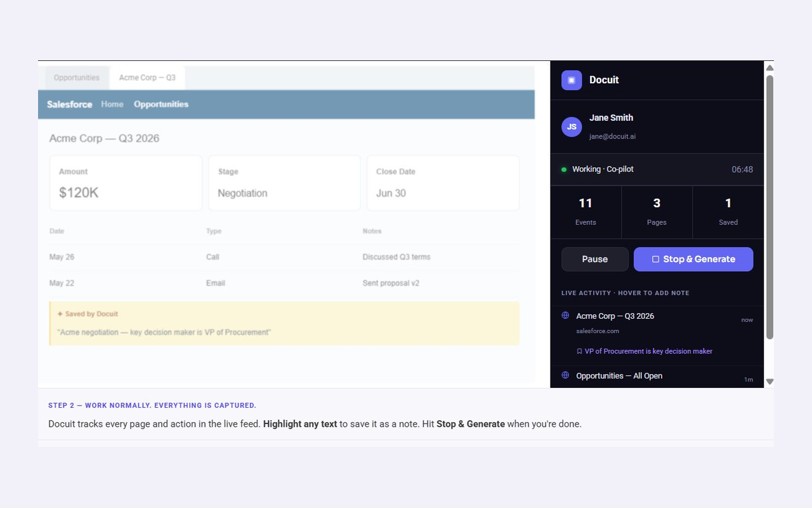Click the sparkle icon in Saved by Docuit
812x508 pixels.
click(60, 314)
